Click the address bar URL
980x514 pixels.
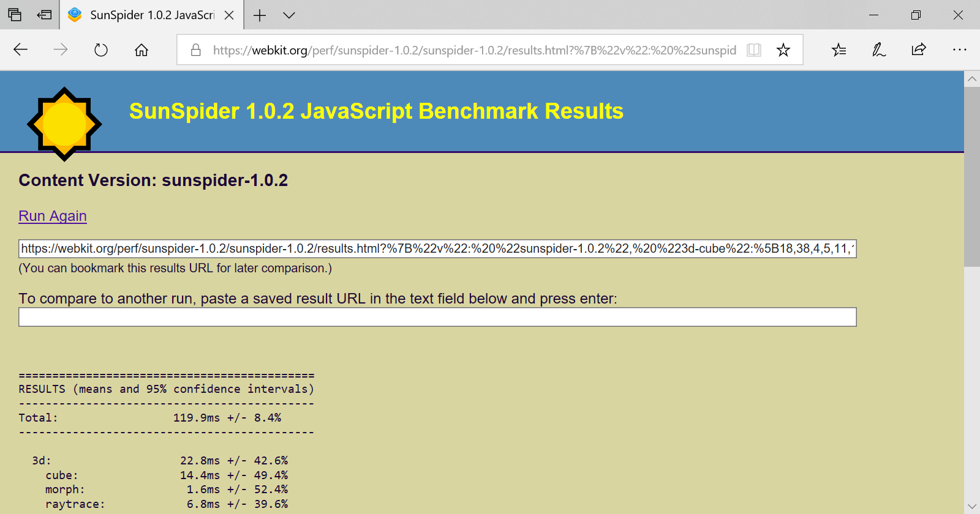[474, 50]
